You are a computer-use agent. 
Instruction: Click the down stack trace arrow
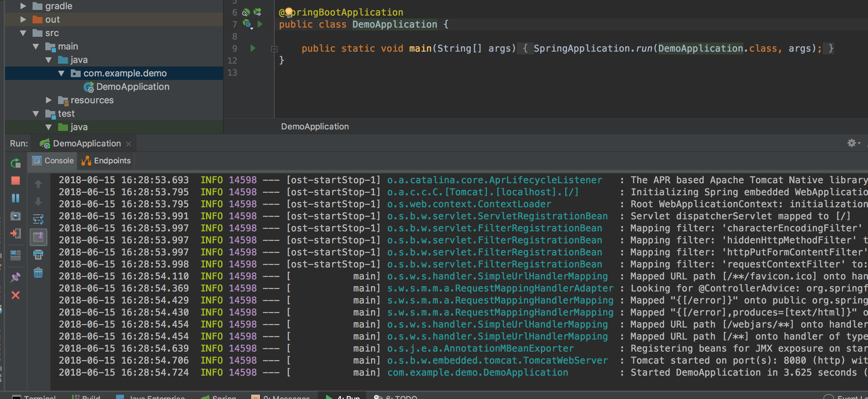(x=38, y=202)
